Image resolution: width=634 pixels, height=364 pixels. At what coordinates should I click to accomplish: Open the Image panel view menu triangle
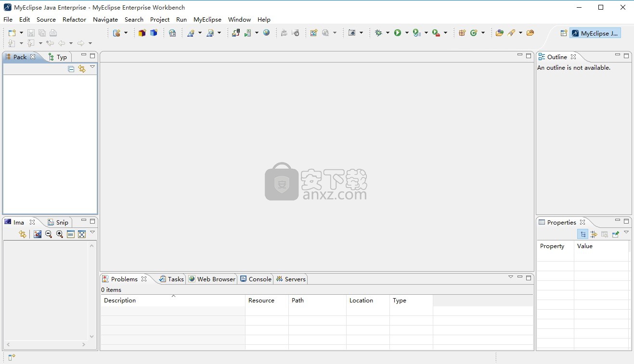pos(92,232)
